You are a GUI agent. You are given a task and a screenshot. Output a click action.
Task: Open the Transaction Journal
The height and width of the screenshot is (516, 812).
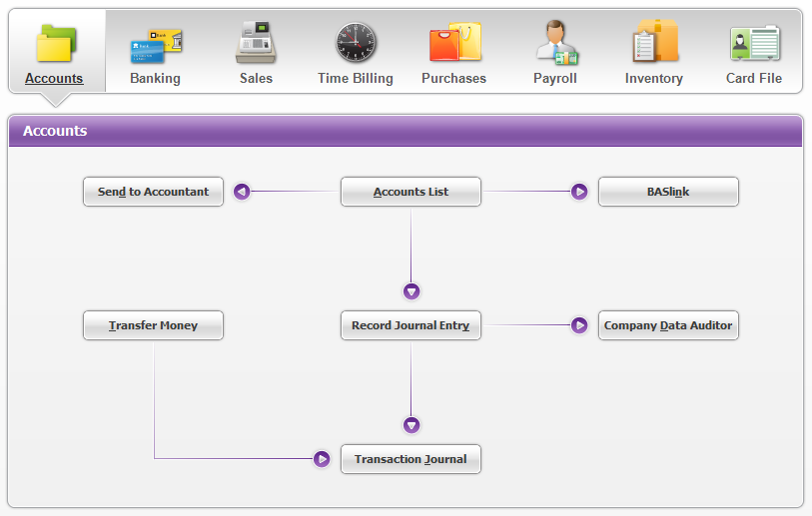(x=410, y=459)
